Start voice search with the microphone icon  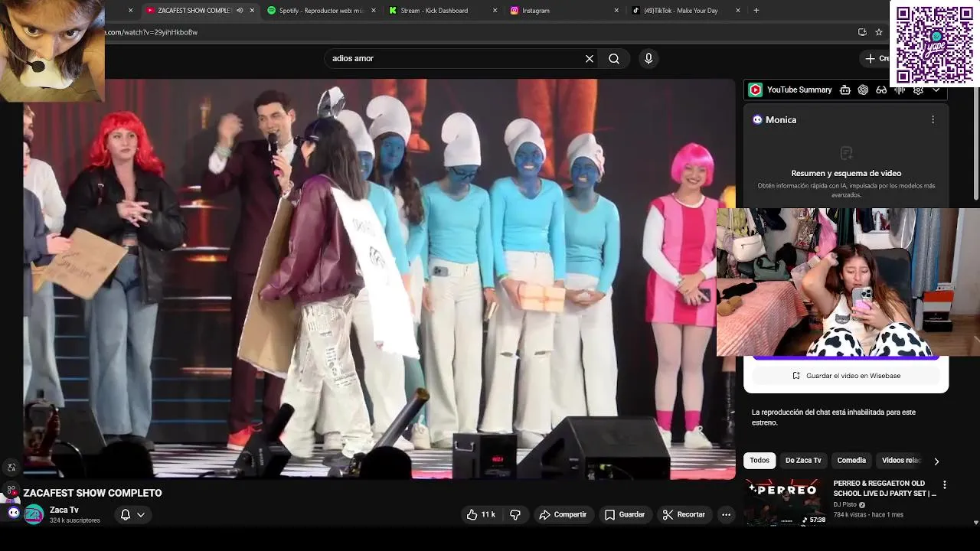tap(648, 58)
